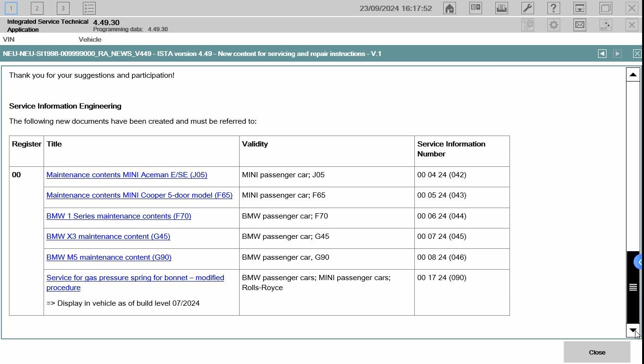The height and width of the screenshot is (364, 644).
Task: Switch to session tab 2
Action: (x=37, y=8)
